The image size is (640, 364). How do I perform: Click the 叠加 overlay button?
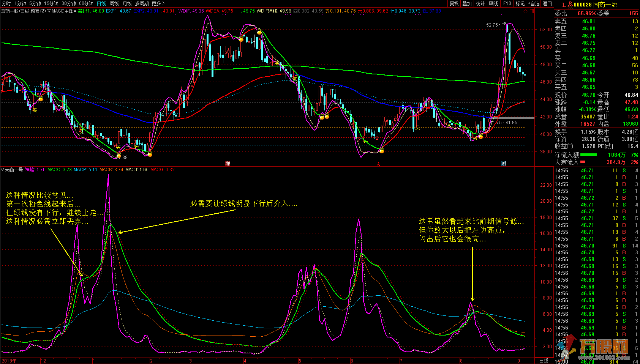467,3
